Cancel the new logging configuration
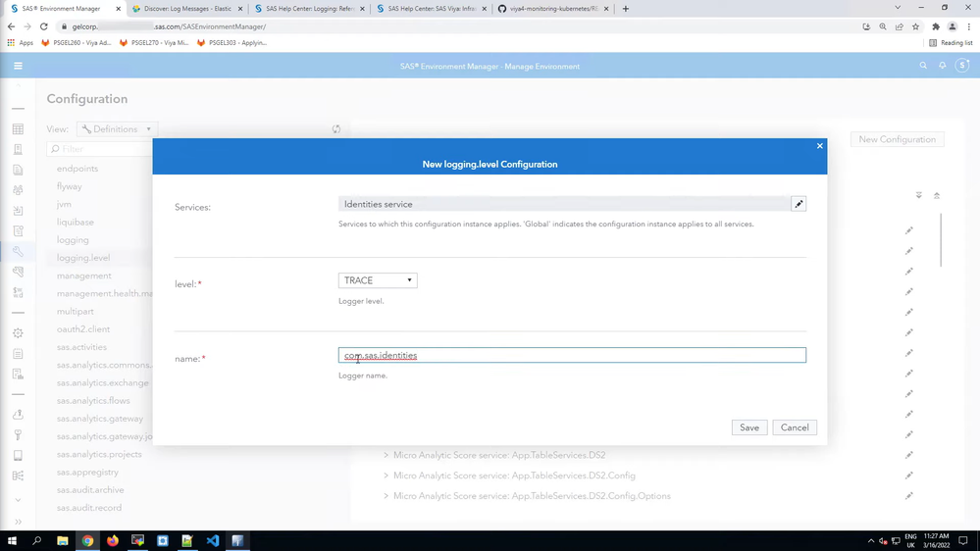 tap(795, 427)
